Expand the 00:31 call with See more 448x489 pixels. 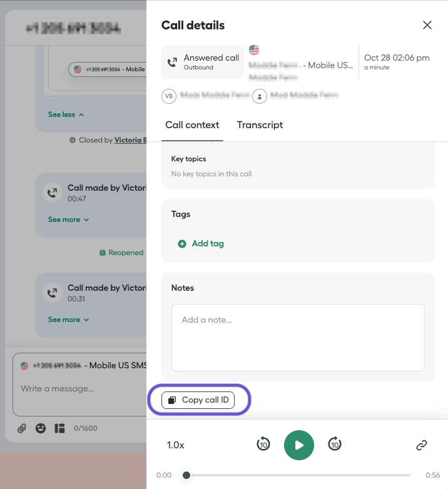[x=68, y=320]
